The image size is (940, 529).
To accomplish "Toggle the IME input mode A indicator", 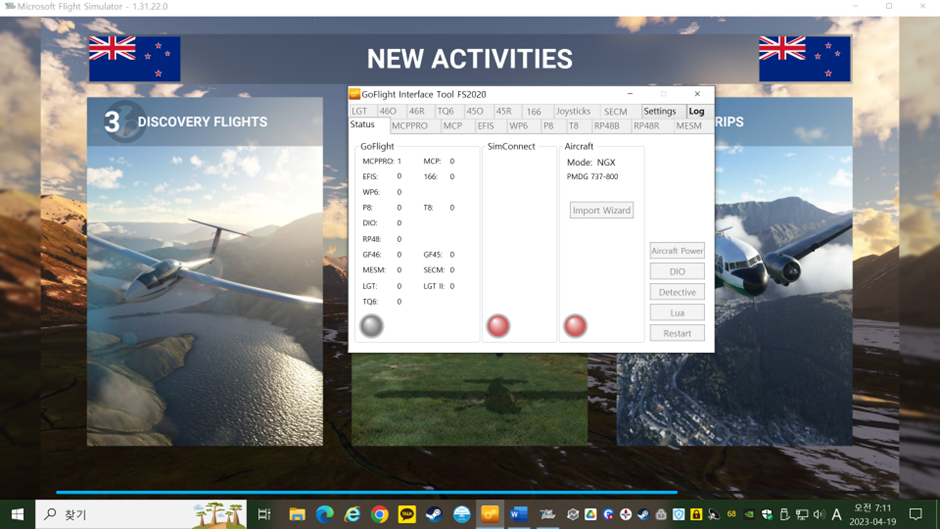I will point(837,515).
